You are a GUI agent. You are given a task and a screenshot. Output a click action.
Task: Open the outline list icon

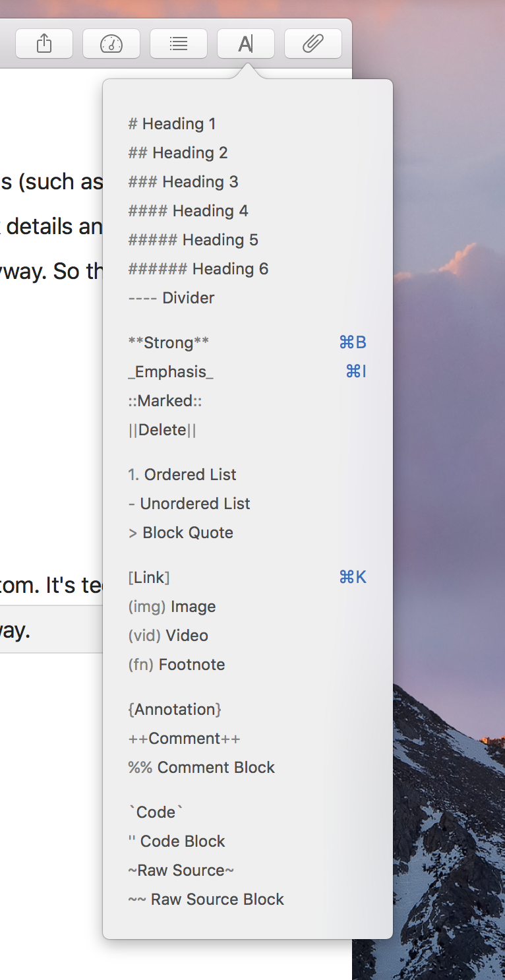179,44
